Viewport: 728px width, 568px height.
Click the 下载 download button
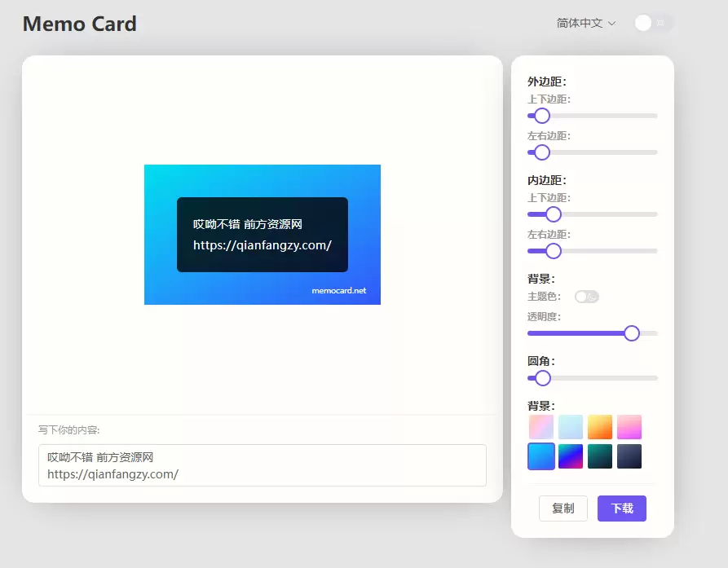[x=622, y=509]
